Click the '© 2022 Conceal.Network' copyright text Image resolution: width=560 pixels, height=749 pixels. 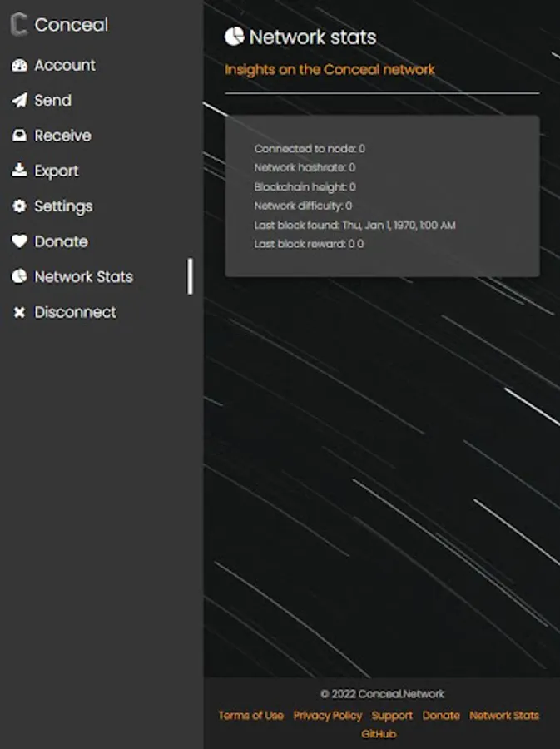pos(383,694)
